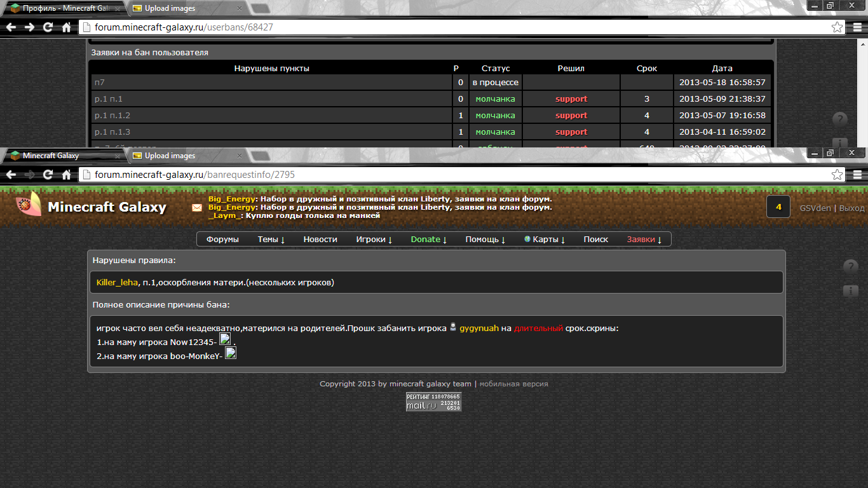This screenshot has width=868, height=488.
Task: Close the Профиль tab in upper window
Action: tap(117, 9)
